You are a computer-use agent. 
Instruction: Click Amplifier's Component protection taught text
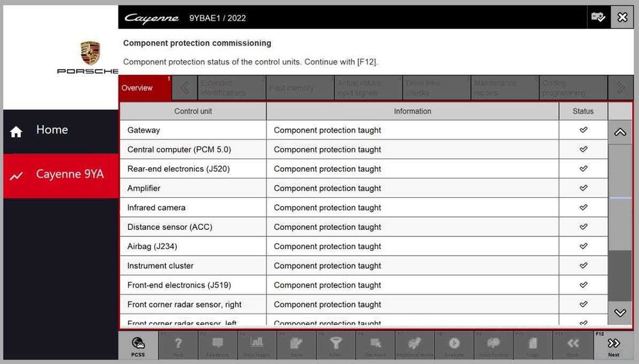pos(327,188)
